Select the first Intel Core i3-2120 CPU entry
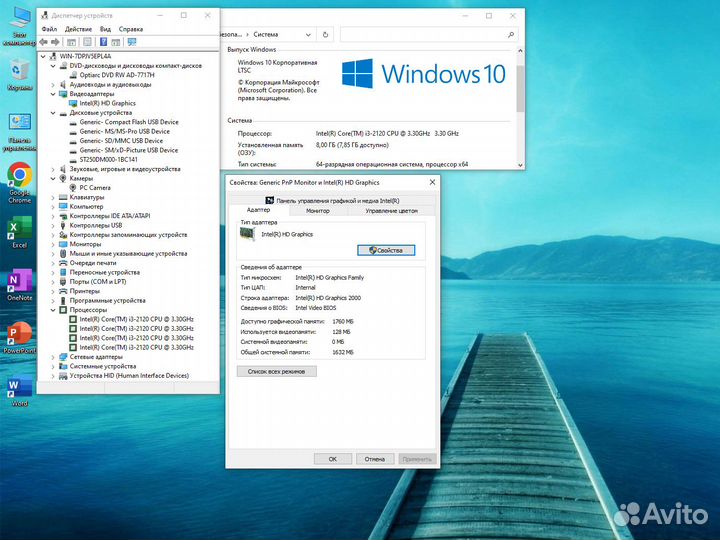This screenshot has height=540, width=720. coord(136,319)
